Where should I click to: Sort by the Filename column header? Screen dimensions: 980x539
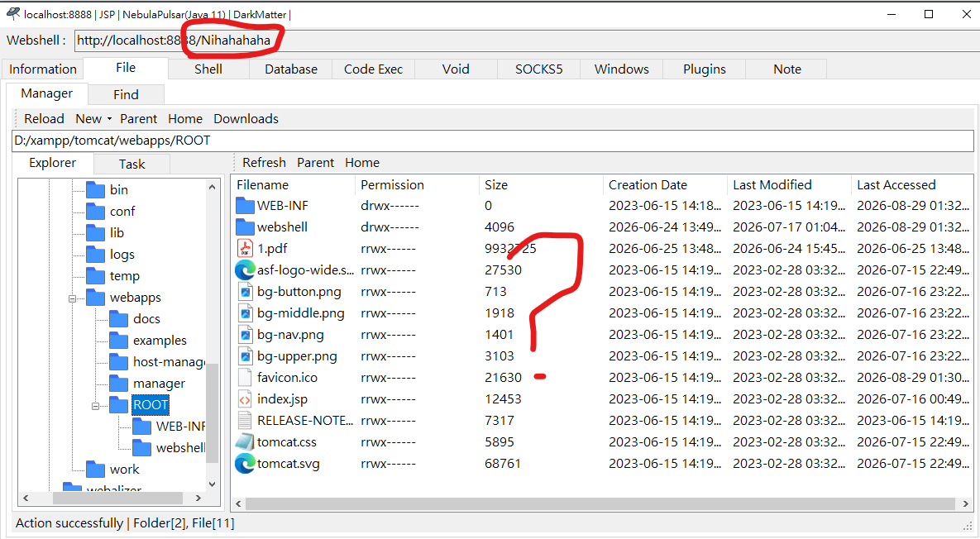(x=293, y=185)
